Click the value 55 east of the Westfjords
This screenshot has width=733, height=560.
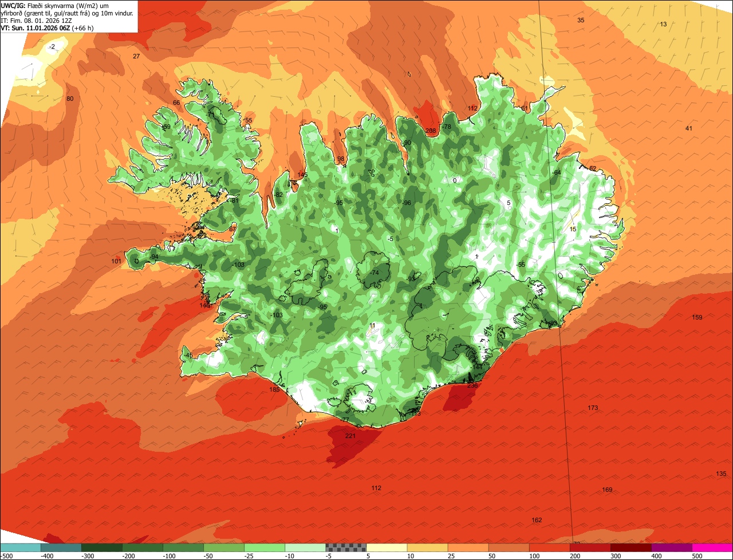coord(249,120)
